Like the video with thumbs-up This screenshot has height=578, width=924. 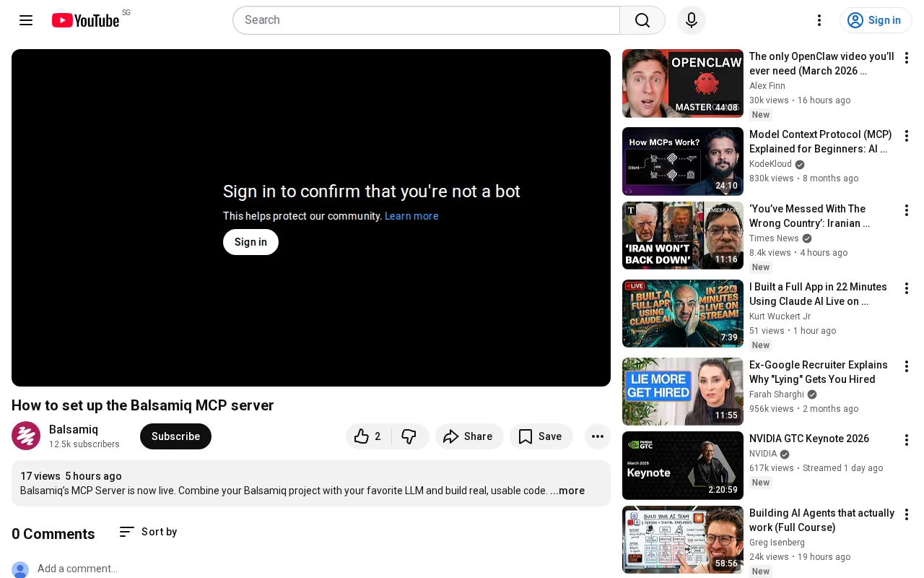coord(368,436)
